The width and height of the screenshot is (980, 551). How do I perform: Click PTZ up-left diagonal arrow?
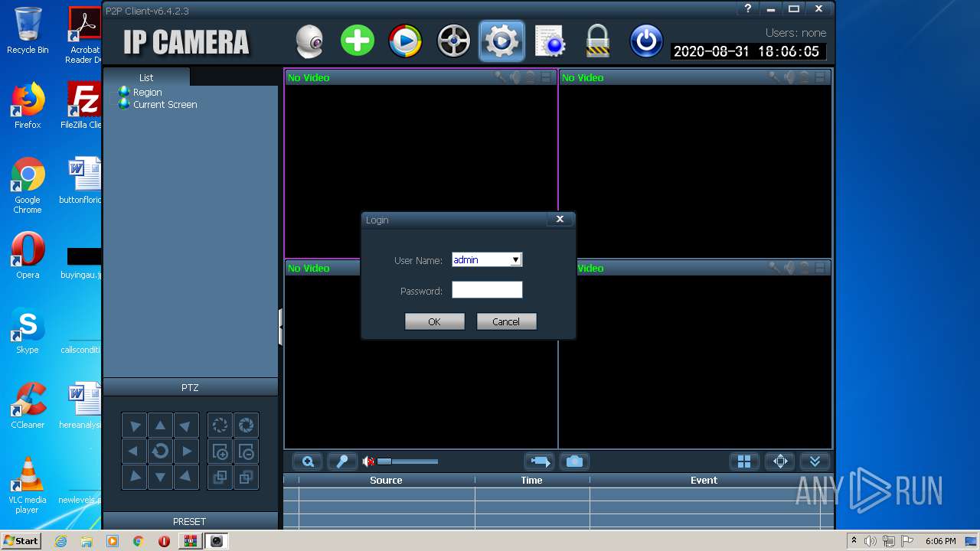click(134, 425)
